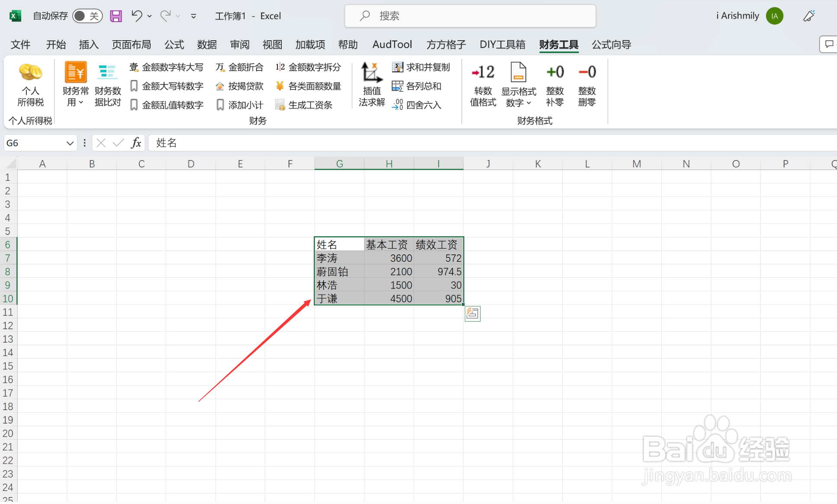Screen dimensions: 837x504
Task: Click 金额数字拆分 split tool
Action: click(x=308, y=67)
